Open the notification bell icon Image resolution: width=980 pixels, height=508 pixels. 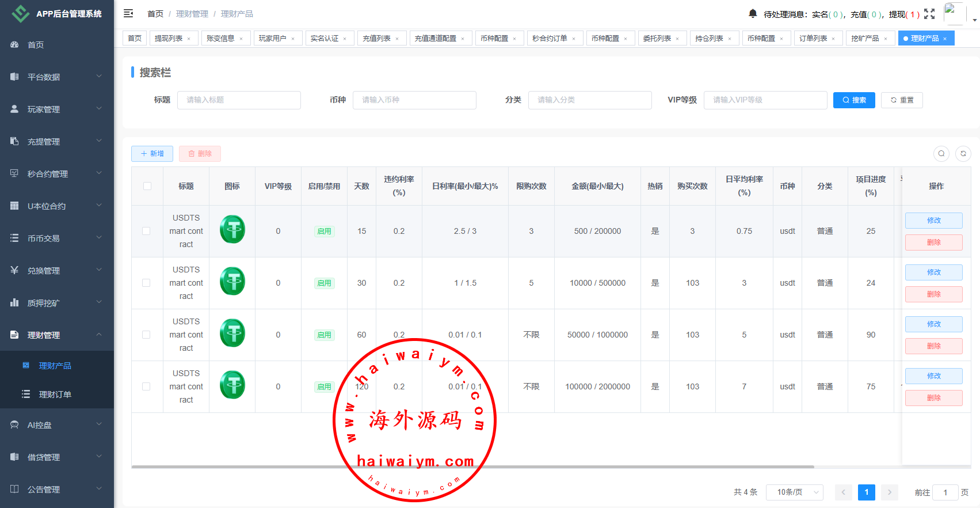(x=753, y=13)
